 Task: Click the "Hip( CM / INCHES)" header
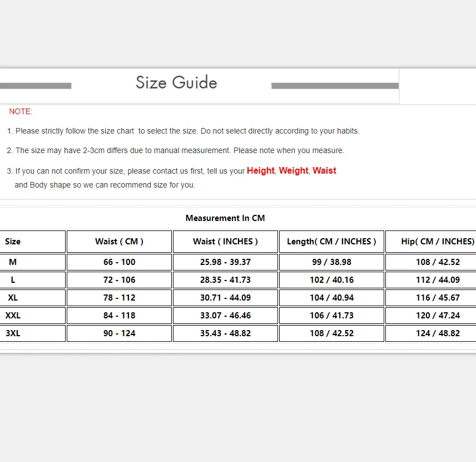438,242
